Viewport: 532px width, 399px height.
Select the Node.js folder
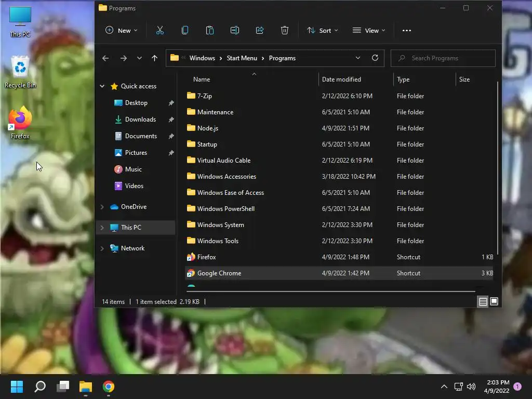[x=339, y=128]
